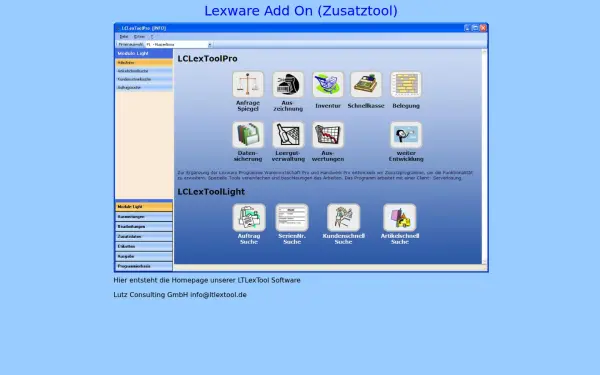
Task: Open the Firmenauswahl company dropdown
Action: (179, 45)
